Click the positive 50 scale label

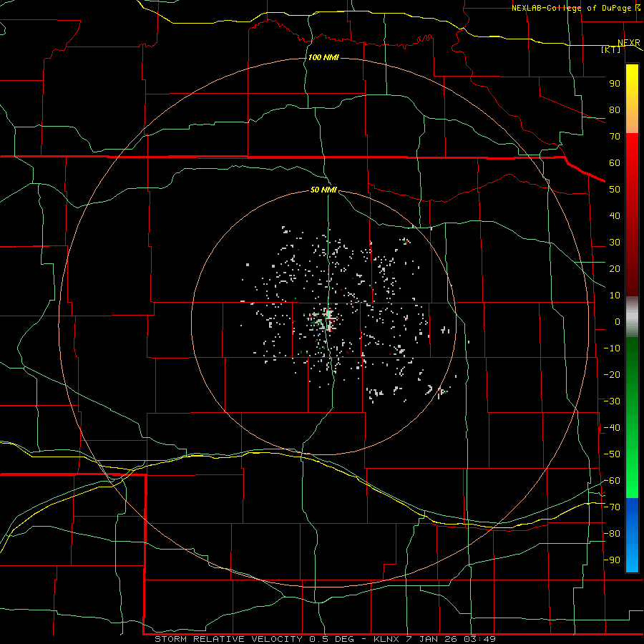tap(615, 190)
